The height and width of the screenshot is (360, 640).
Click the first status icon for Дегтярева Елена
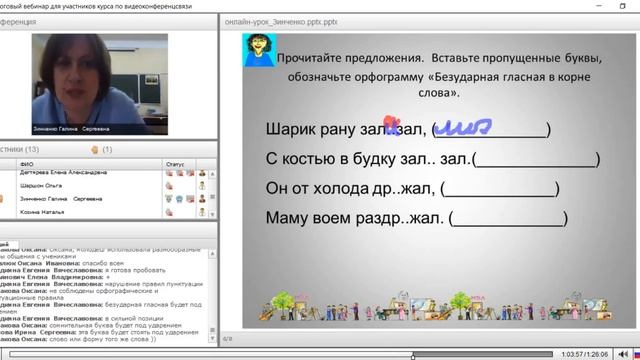click(169, 173)
